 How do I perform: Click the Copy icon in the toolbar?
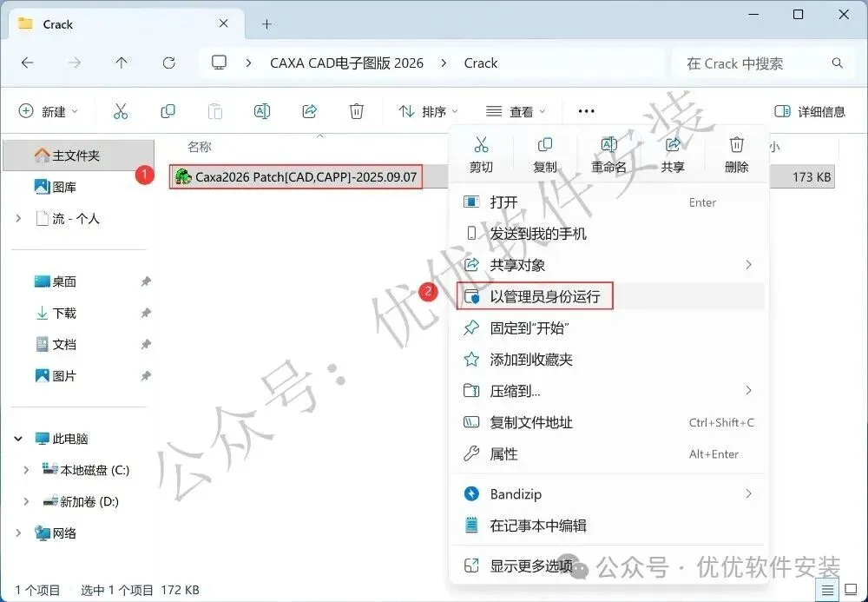[x=168, y=111]
